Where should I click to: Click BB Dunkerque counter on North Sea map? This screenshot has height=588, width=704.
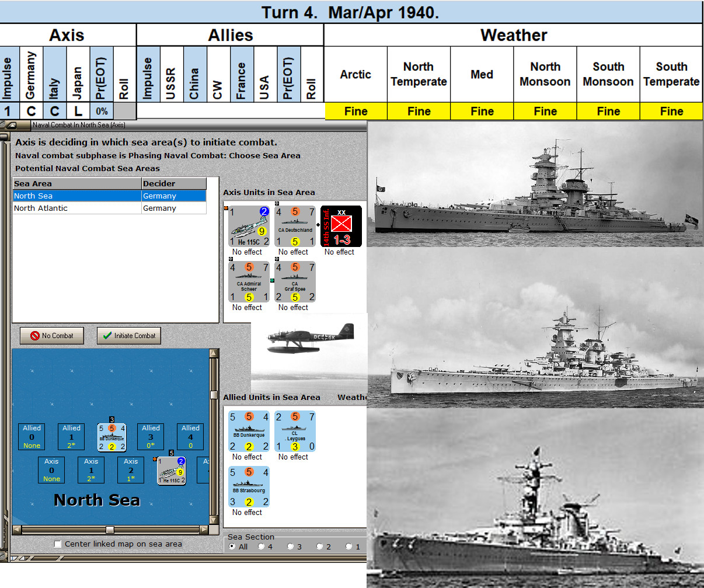(x=111, y=437)
